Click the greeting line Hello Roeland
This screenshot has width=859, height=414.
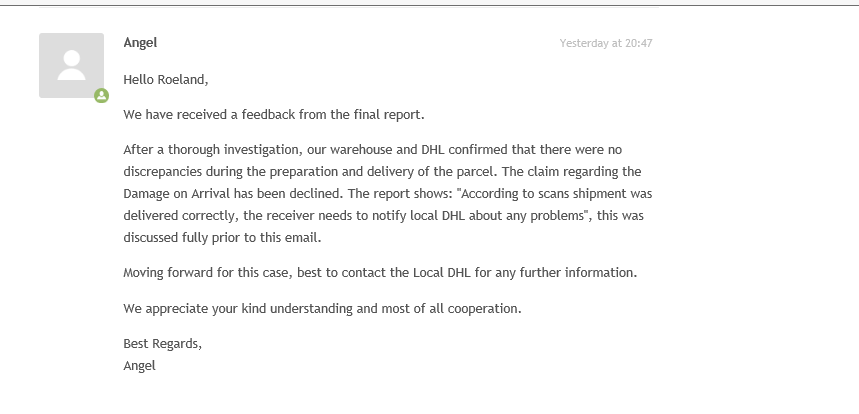pos(166,79)
